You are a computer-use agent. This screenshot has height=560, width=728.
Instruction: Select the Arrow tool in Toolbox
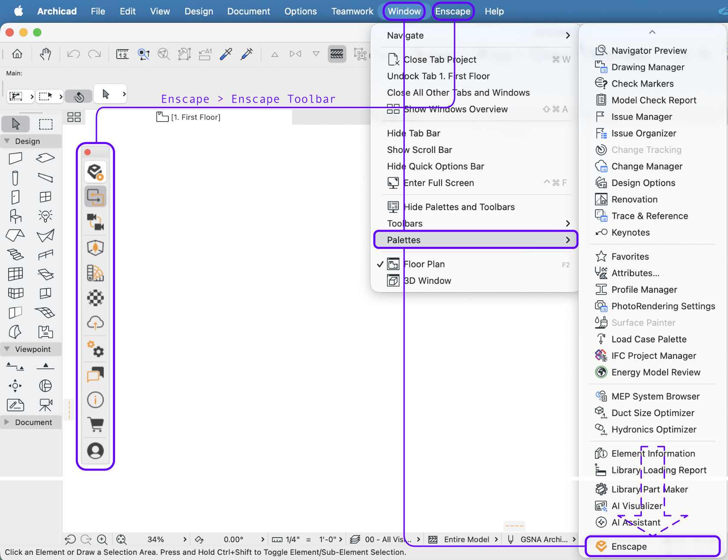16,124
